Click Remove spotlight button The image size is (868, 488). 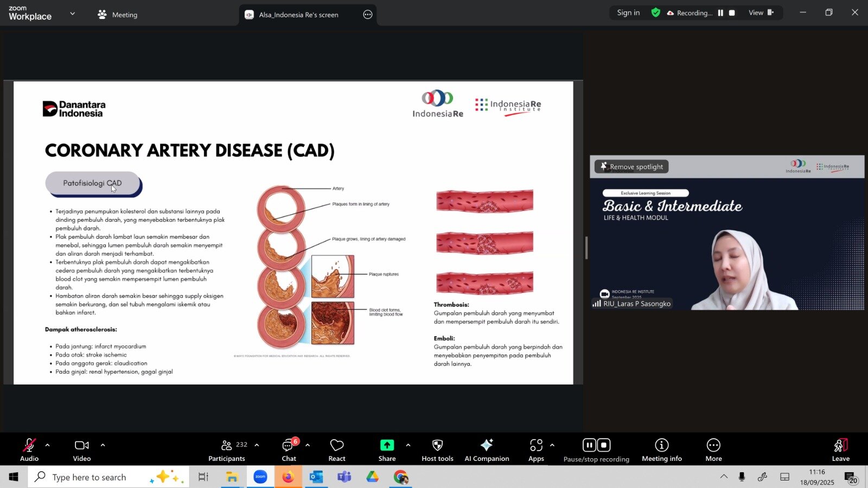pos(631,167)
